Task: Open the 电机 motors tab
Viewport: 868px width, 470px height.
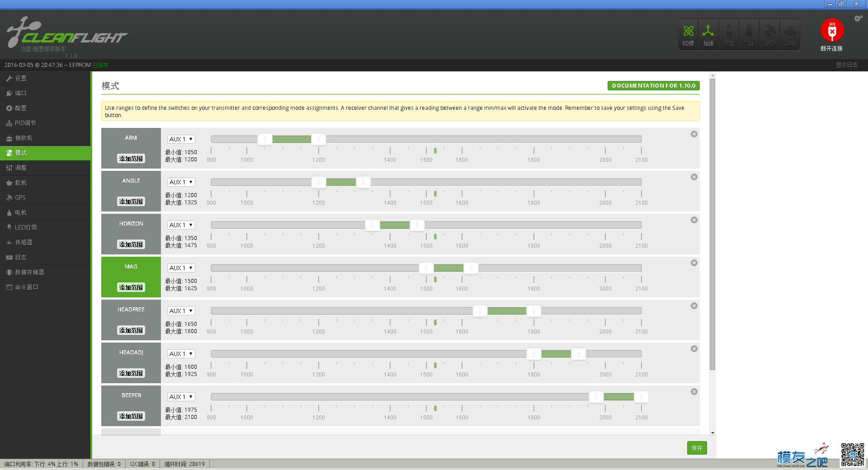Action: click(45, 212)
